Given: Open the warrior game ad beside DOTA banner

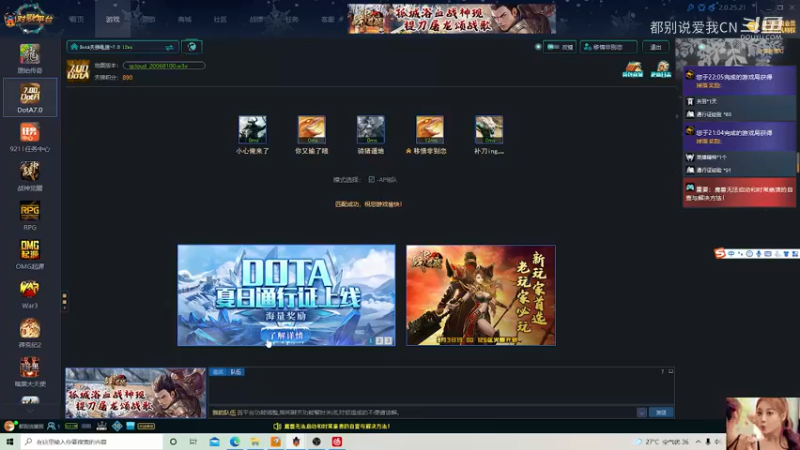Looking at the screenshot, I should tap(481, 295).
